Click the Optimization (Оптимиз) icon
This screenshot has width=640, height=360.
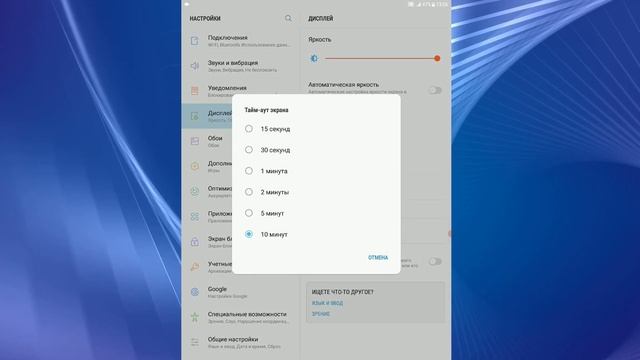pos(195,191)
